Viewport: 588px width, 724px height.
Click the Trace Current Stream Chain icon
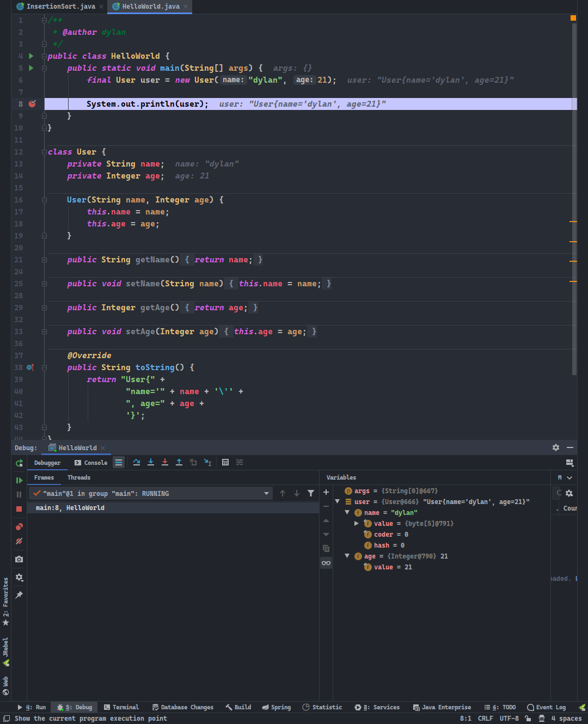pos(240,463)
